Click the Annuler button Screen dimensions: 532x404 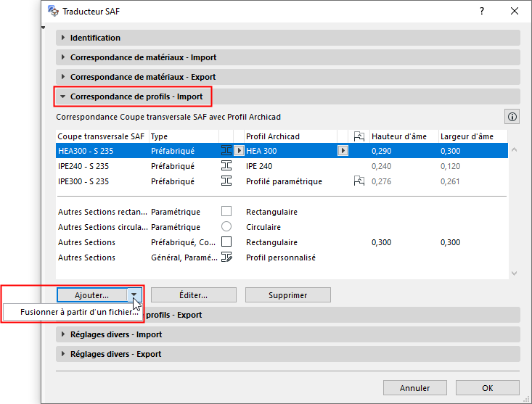tap(414, 388)
